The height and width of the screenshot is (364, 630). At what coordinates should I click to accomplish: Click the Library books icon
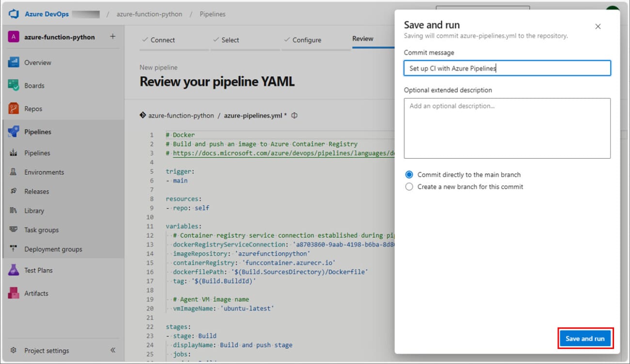14,211
